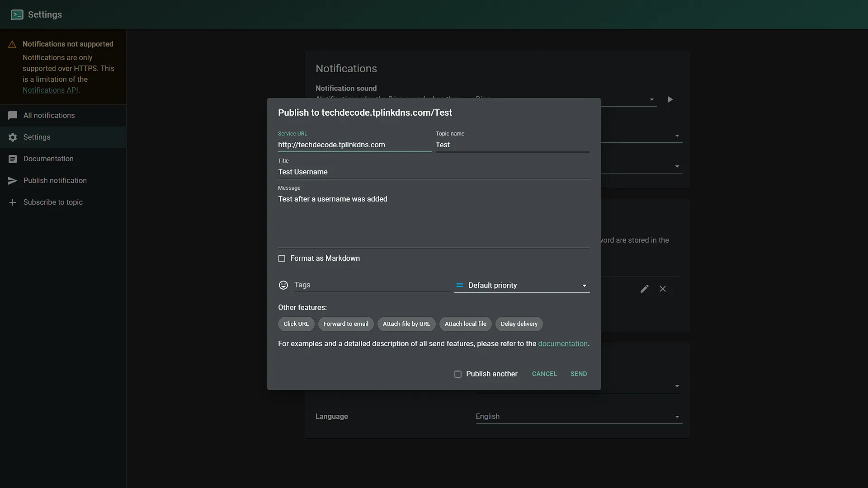868x488 pixels.
Task: Click into the Title text field
Action: tap(434, 172)
